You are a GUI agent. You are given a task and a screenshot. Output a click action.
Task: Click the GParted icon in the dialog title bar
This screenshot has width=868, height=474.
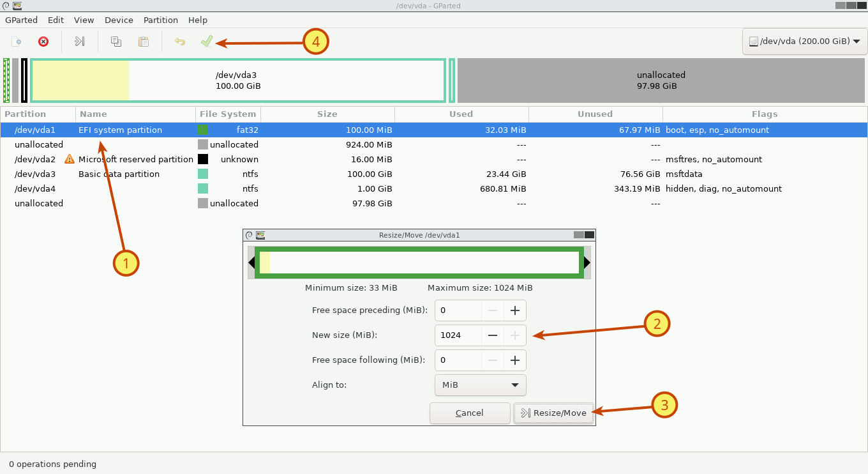click(x=260, y=235)
